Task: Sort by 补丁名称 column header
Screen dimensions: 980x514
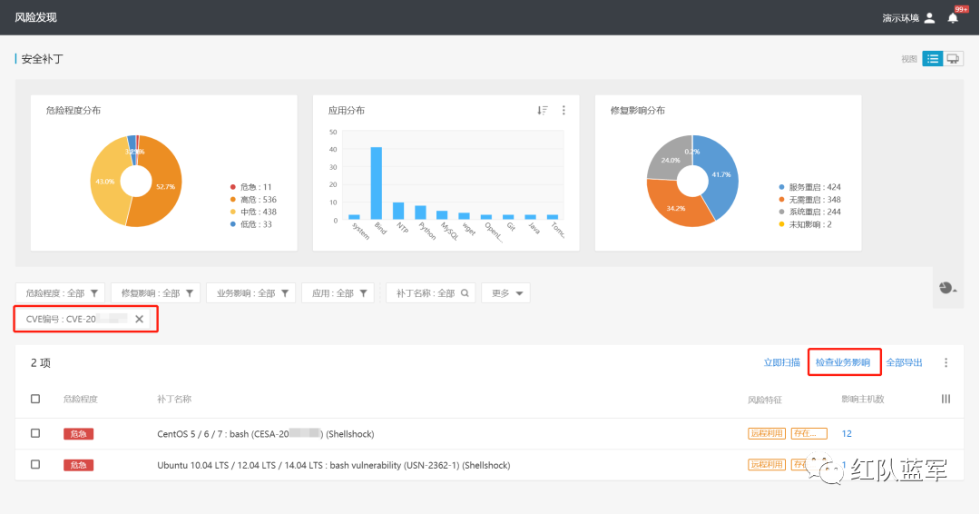Action: [174, 399]
